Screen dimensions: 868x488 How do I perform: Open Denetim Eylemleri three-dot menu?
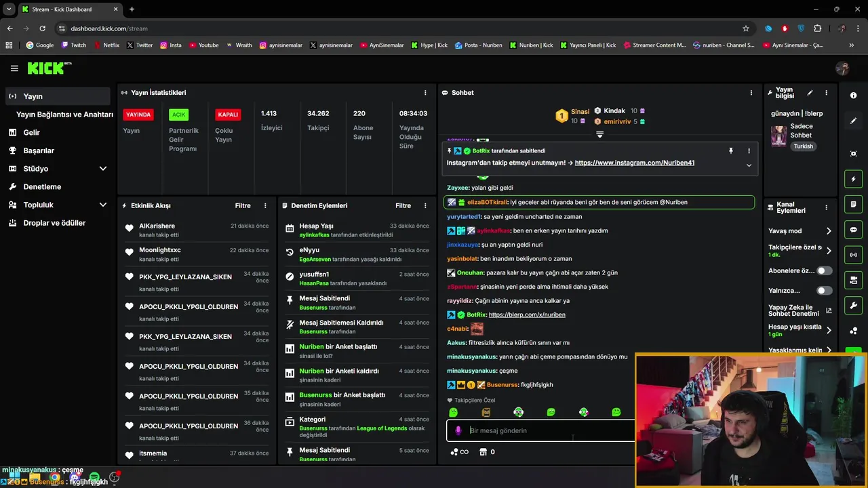click(425, 205)
